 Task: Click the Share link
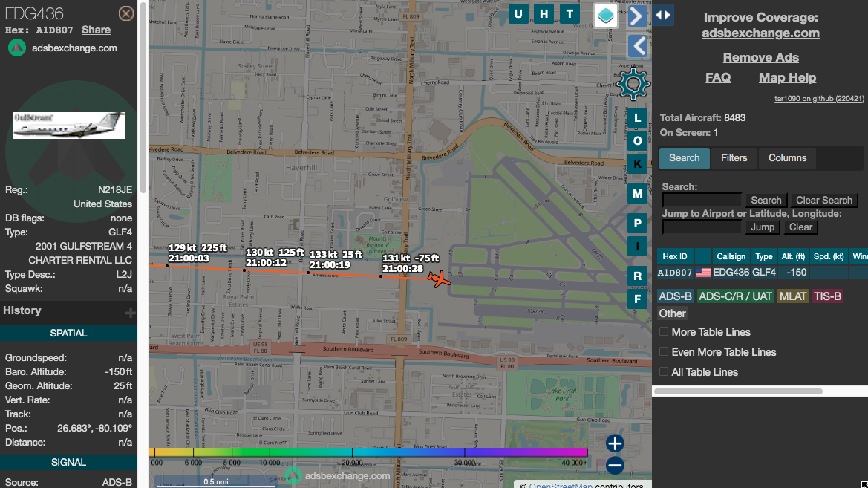coord(96,30)
